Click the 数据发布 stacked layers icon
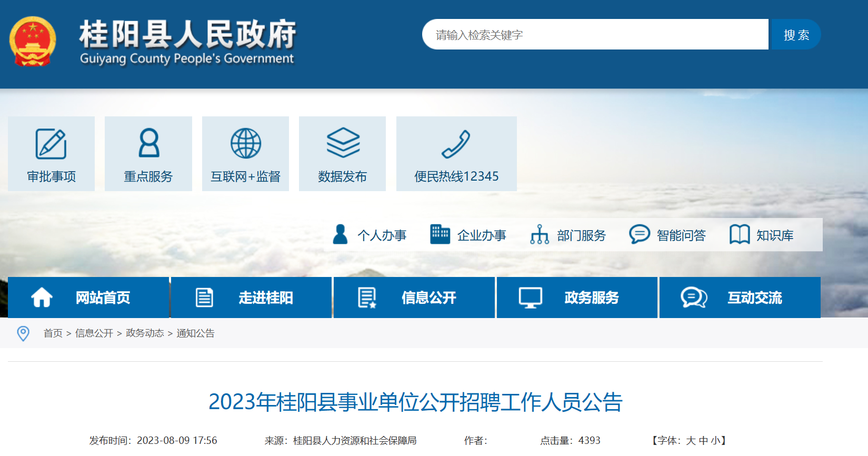This screenshot has height=456, width=868. coord(343,143)
